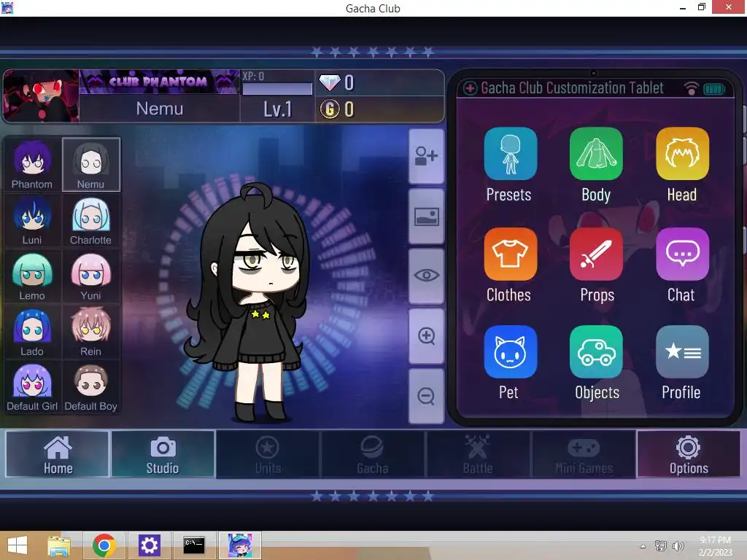The image size is (747, 560).
Task: Zoom in on the character
Action: 426,336
